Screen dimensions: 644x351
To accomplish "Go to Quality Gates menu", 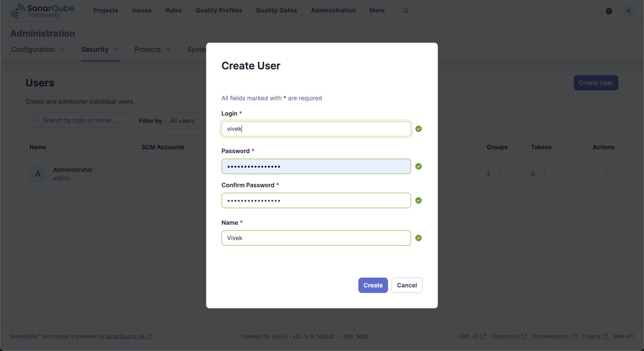I will (276, 11).
